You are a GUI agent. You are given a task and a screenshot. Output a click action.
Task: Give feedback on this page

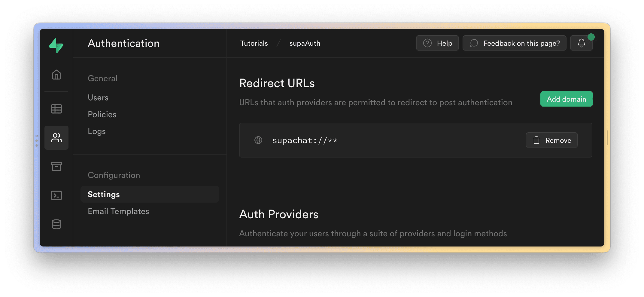514,43
